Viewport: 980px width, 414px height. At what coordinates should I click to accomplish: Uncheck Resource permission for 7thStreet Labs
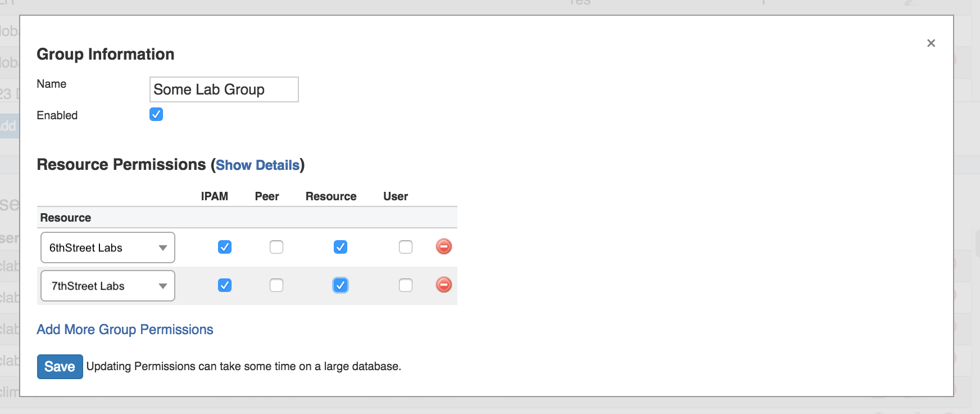(x=341, y=285)
